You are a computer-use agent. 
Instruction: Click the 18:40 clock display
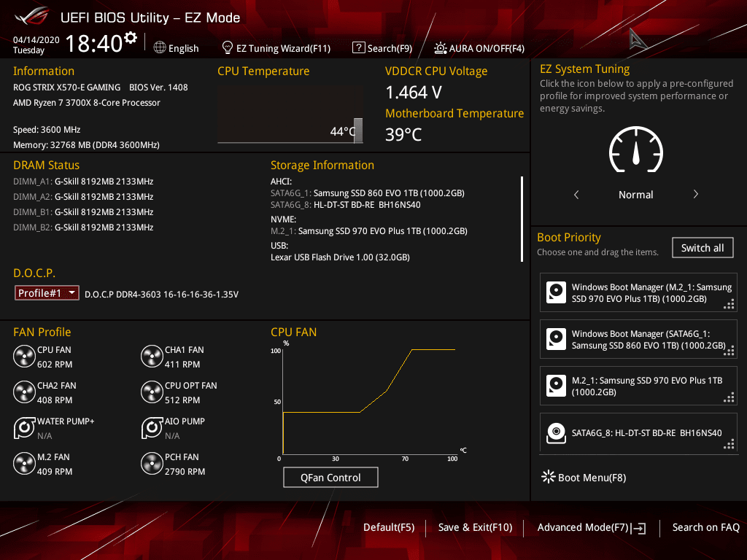(94, 43)
